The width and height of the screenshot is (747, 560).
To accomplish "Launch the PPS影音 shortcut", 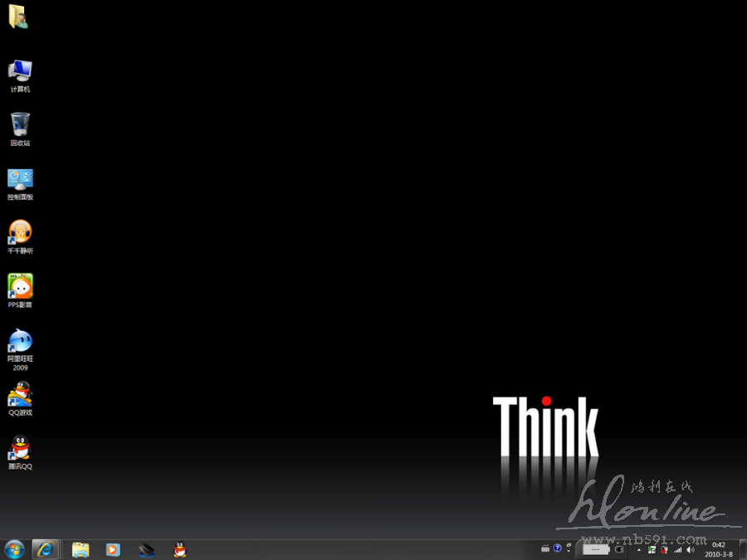I will (x=20, y=290).
